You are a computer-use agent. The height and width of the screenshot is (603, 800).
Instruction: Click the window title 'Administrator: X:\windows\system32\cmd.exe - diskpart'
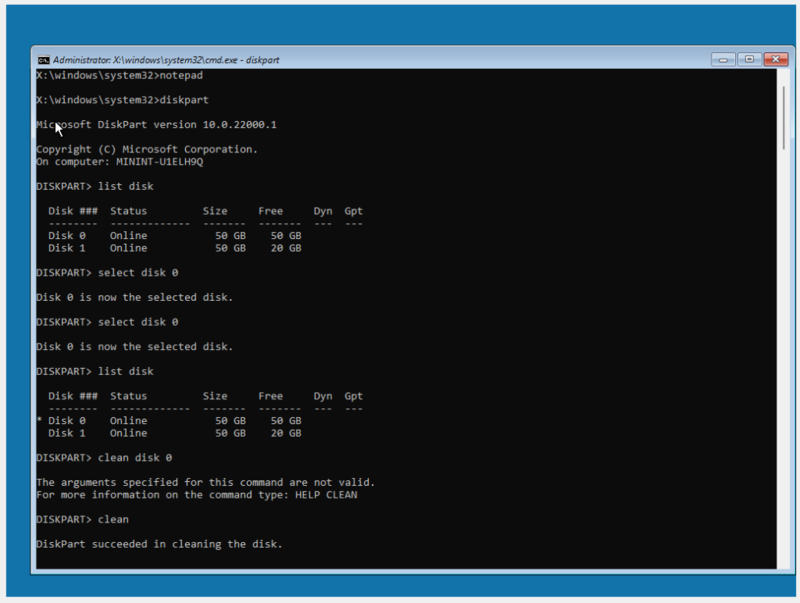pyautogui.click(x=166, y=60)
